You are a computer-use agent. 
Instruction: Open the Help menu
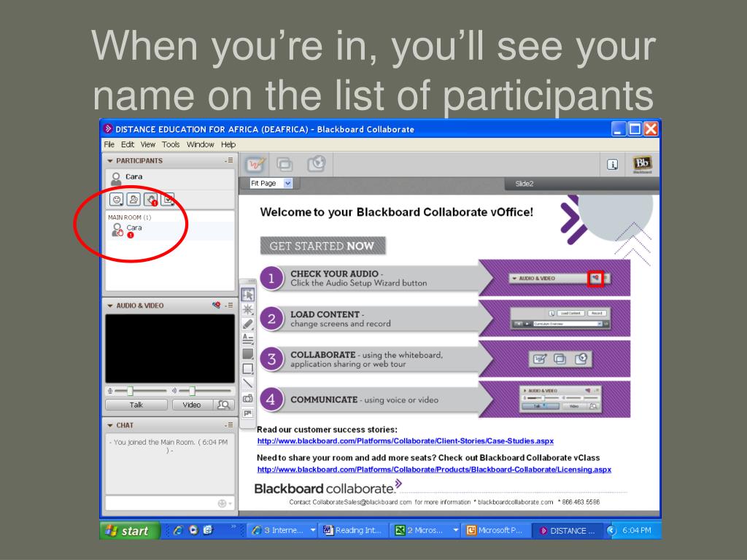228,144
